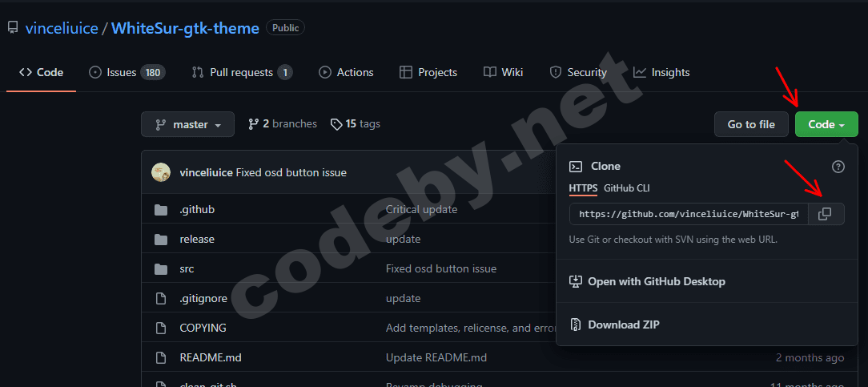Open Fixed osd button issue commit for src
The width and height of the screenshot is (868, 387).
point(441,269)
